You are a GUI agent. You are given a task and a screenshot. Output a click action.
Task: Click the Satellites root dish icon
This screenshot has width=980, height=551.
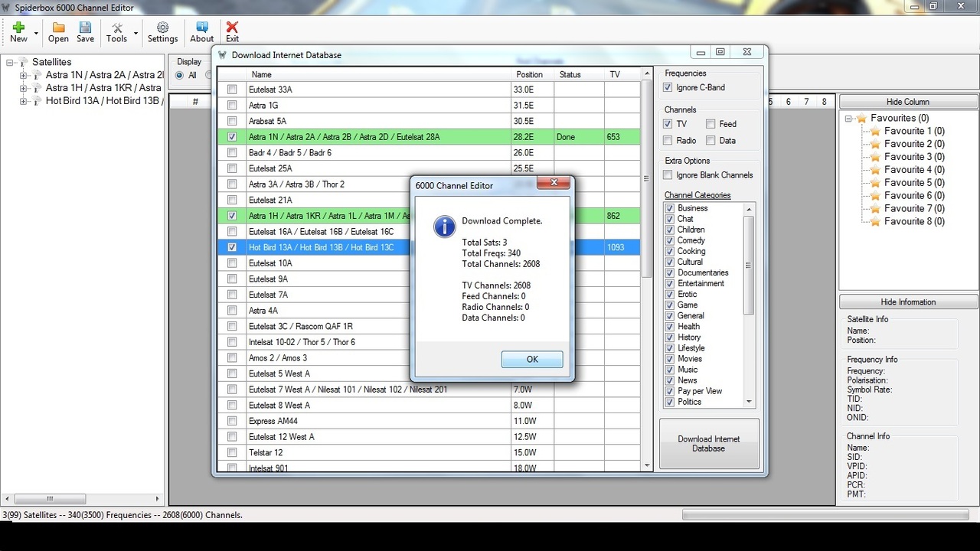tap(23, 62)
